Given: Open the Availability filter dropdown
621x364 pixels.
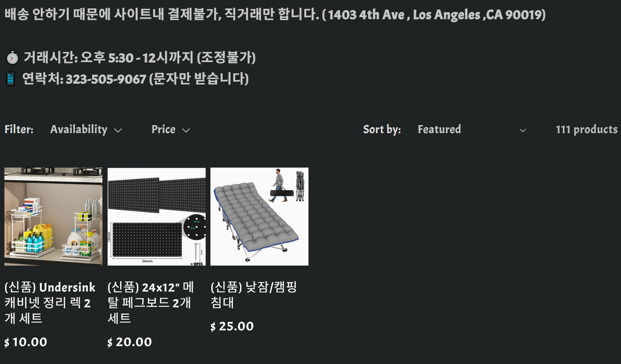Looking at the screenshot, I should [x=79, y=129].
